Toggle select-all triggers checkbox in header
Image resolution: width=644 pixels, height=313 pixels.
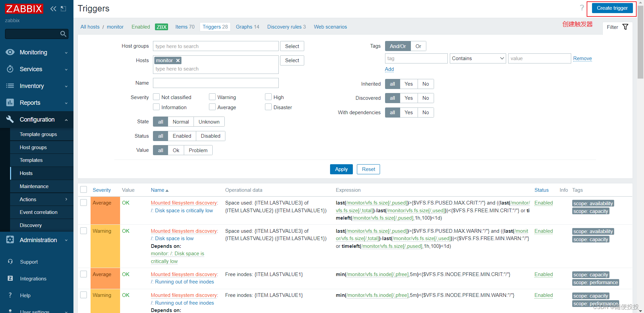tap(84, 189)
